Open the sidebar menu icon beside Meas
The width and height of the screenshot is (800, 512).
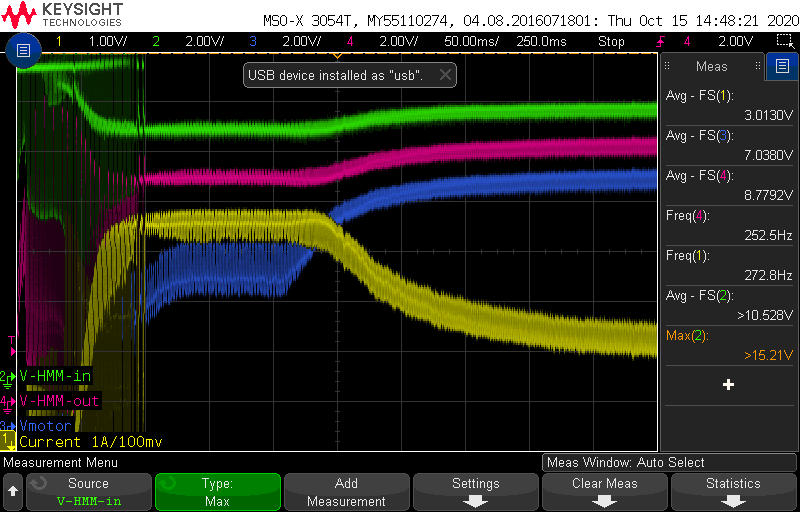point(781,67)
